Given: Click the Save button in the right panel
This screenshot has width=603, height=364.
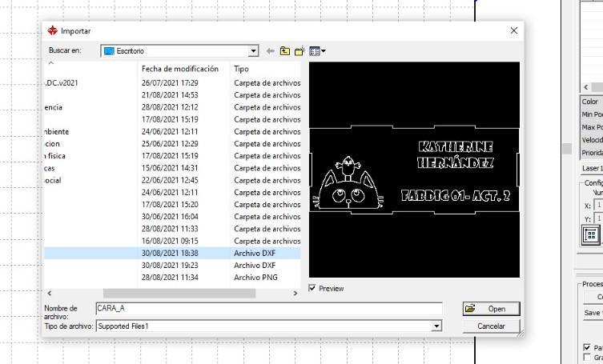Looking at the screenshot, I should click(x=593, y=313).
